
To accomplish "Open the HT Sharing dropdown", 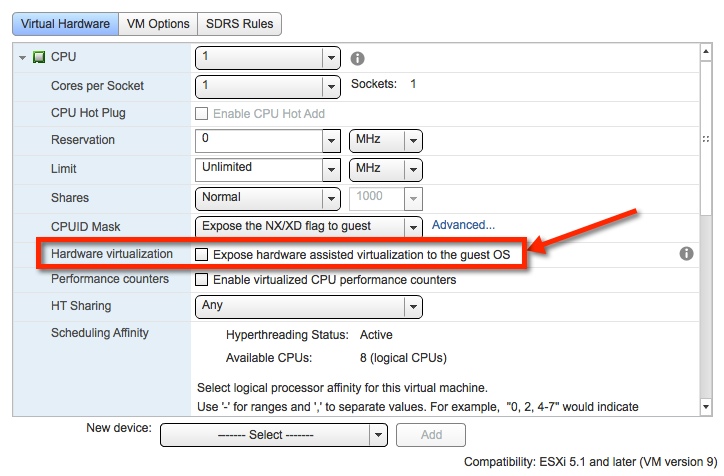I will tap(308, 307).
